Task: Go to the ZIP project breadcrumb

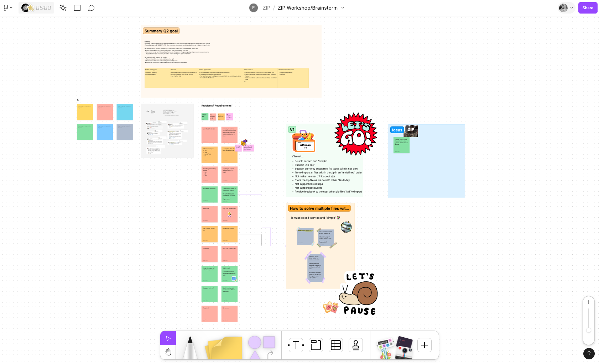Action: tap(266, 8)
